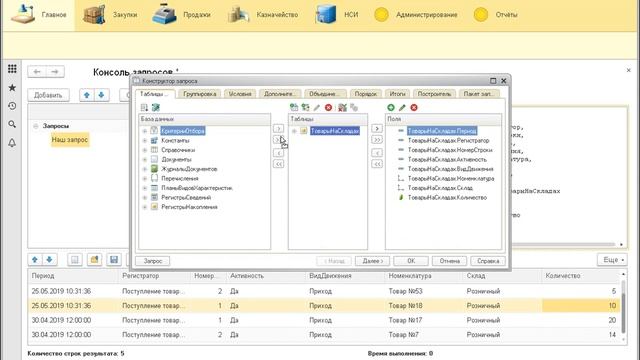
Task: Expand ТоварыНаСкладах in Таблицы list
Action: tap(294, 131)
